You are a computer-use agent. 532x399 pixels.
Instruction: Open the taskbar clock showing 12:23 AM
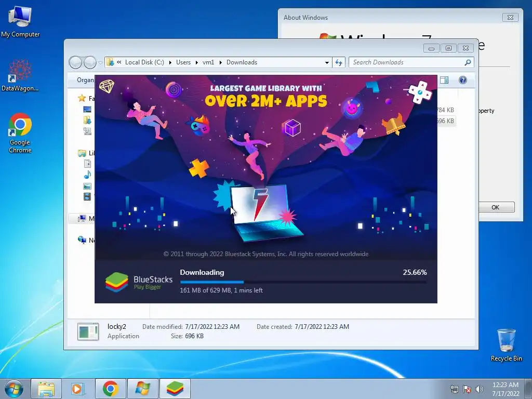coord(506,389)
